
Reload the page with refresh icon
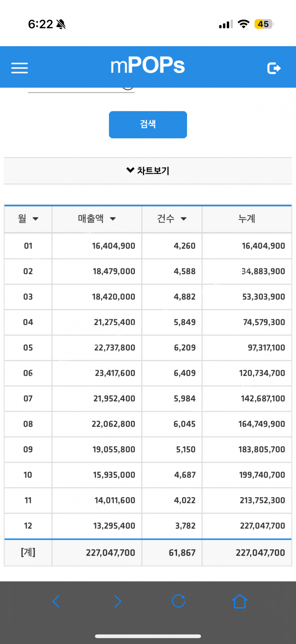(x=179, y=601)
